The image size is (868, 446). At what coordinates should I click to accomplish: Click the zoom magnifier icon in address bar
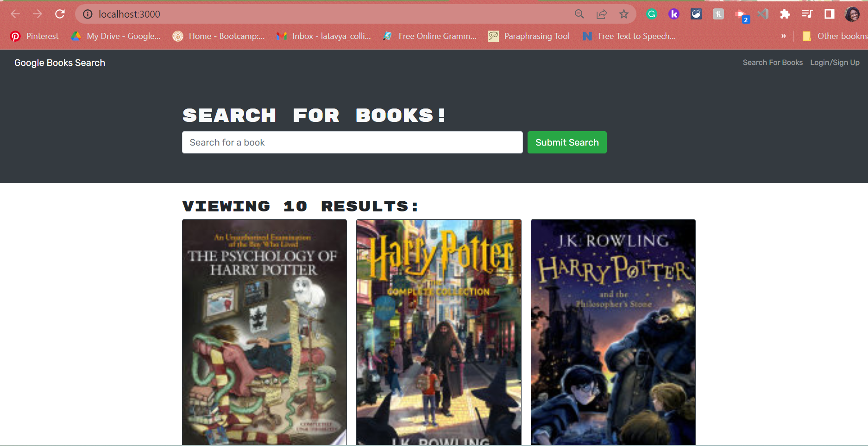[x=579, y=14]
